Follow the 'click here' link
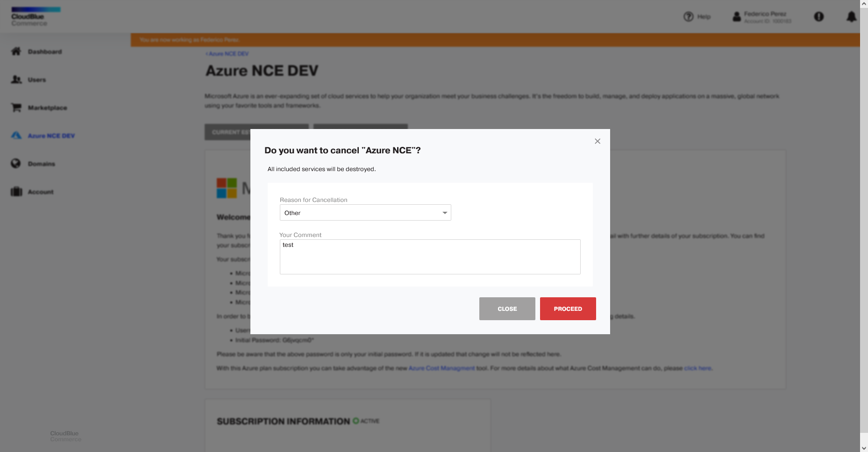This screenshot has height=452, width=868. point(697,368)
